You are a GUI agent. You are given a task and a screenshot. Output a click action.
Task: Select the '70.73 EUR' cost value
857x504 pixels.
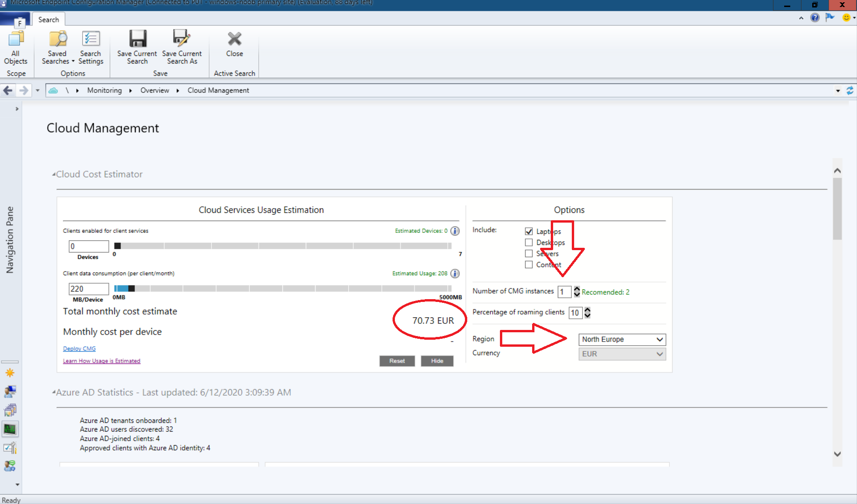point(433,321)
